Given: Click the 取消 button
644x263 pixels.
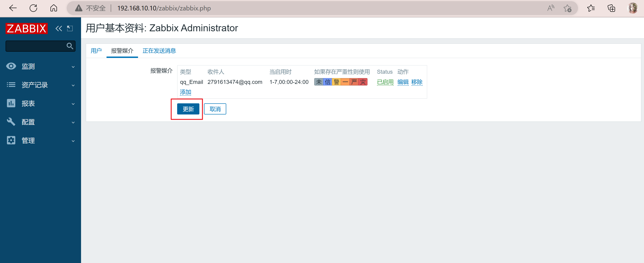Looking at the screenshot, I should coord(215,109).
